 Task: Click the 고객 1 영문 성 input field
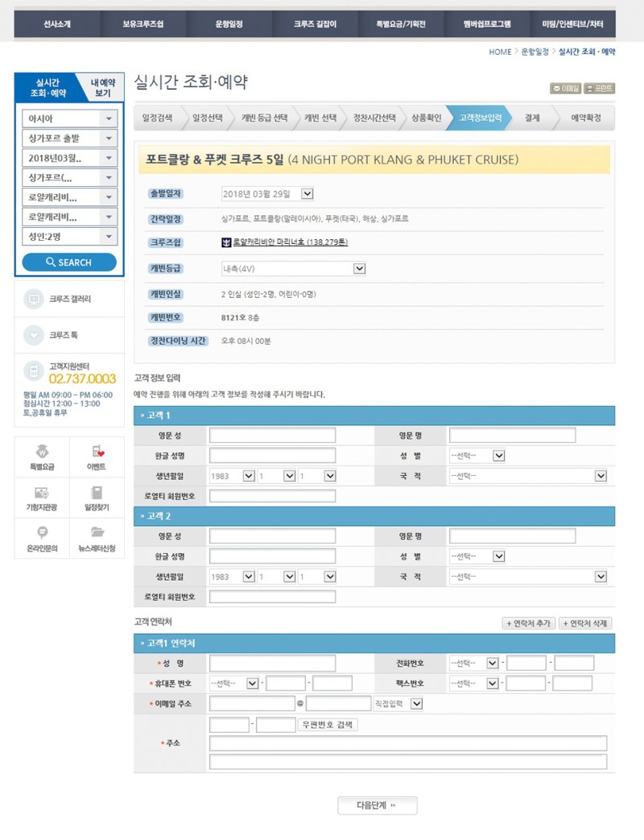click(x=272, y=436)
